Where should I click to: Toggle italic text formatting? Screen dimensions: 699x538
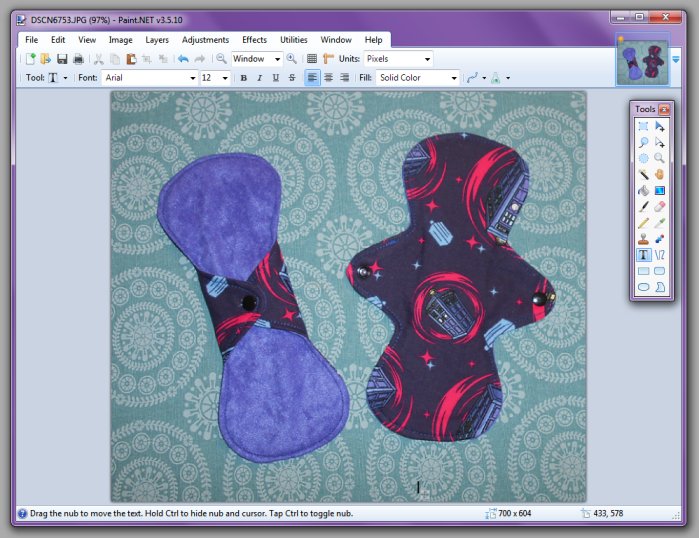coord(259,78)
